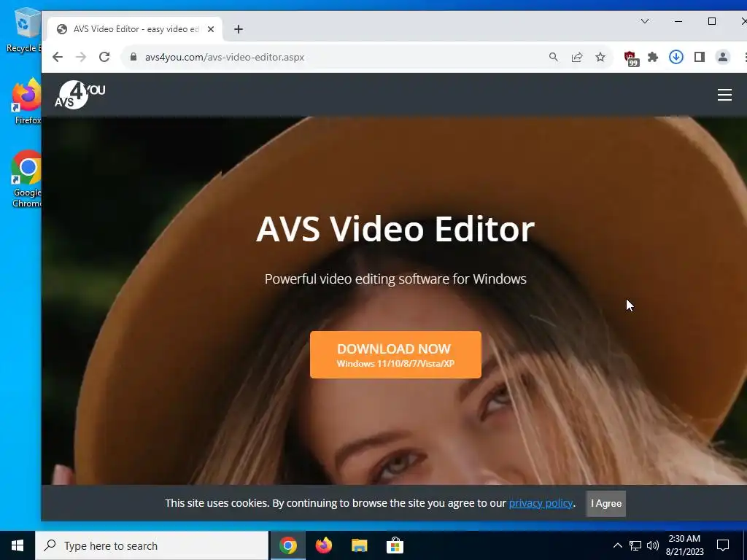Open a new tab with plus button
Screen dimensions: 747x560
(x=239, y=29)
